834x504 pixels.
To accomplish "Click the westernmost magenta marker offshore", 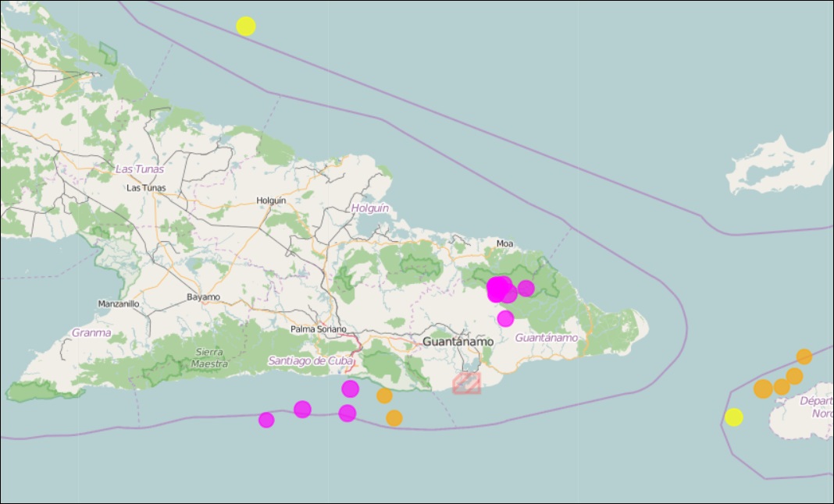I will pos(266,420).
